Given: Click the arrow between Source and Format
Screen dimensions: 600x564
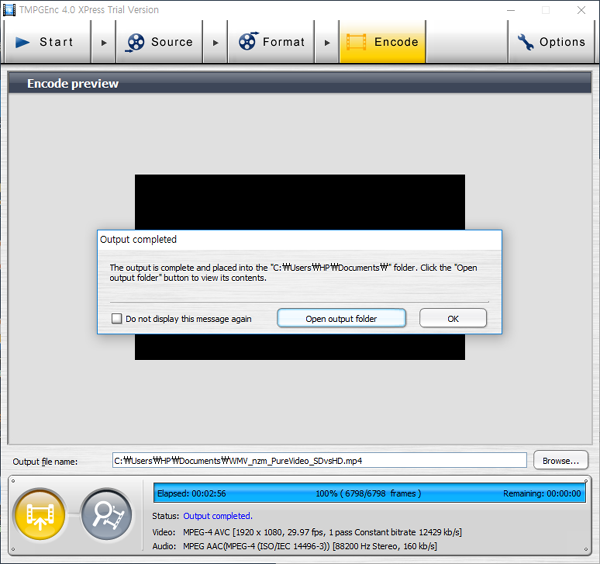Looking at the screenshot, I should (x=215, y=42).
